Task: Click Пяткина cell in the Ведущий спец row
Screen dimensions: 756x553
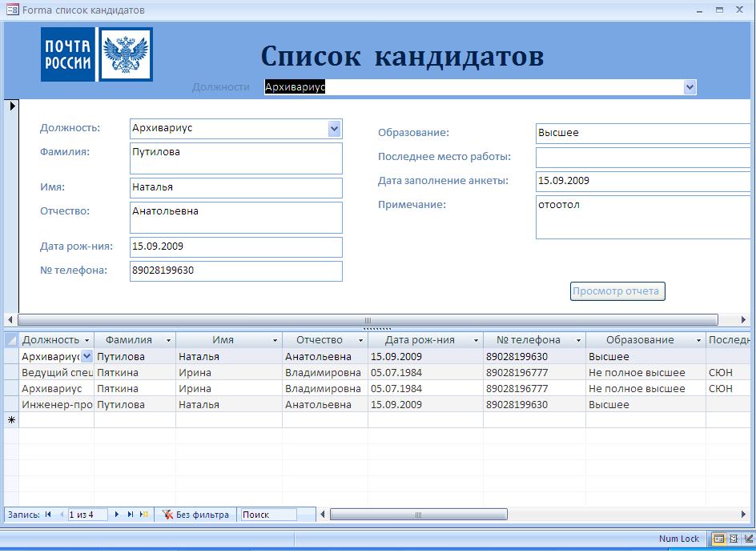Action: point(135,372)
